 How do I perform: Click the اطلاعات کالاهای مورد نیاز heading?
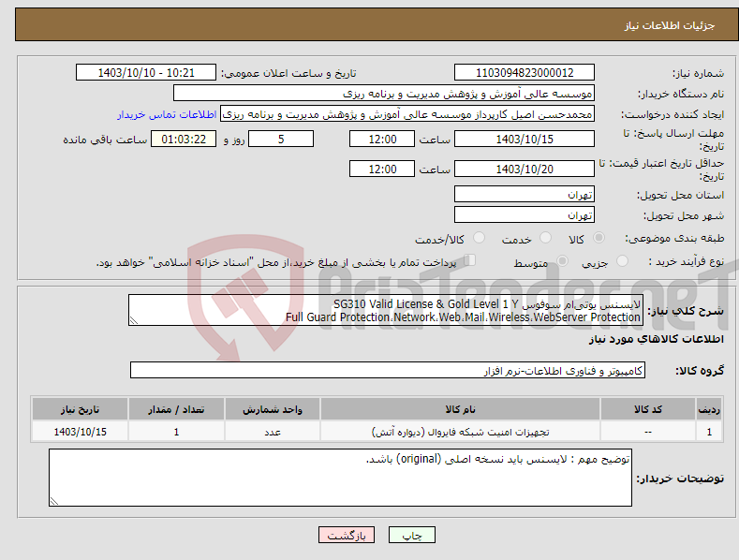656,339
